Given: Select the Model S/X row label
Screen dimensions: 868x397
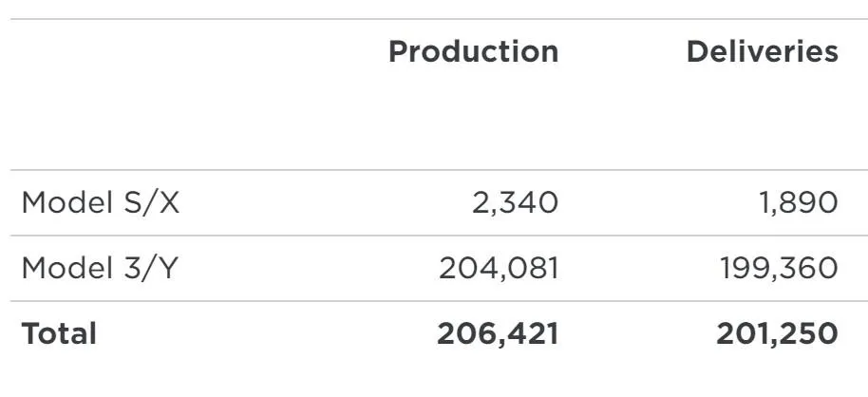Looking at the screenshot, I should [x=100, y=202].
